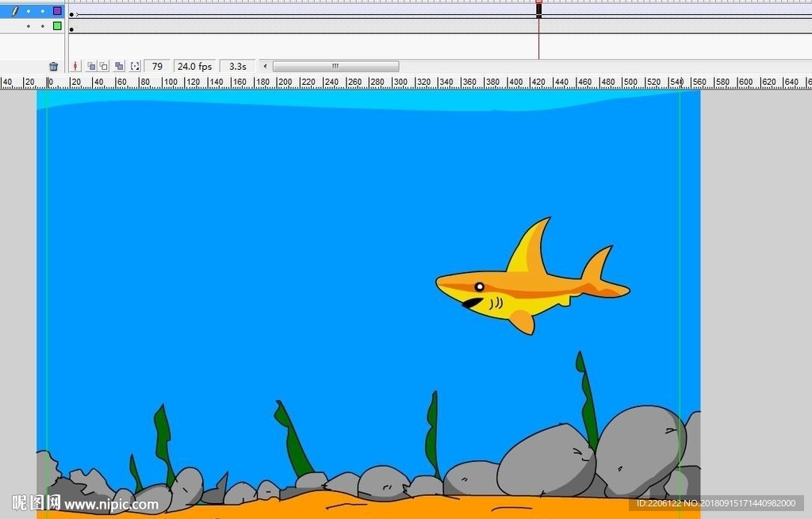Toggle lock dot of the top layer

coord(43,11)
